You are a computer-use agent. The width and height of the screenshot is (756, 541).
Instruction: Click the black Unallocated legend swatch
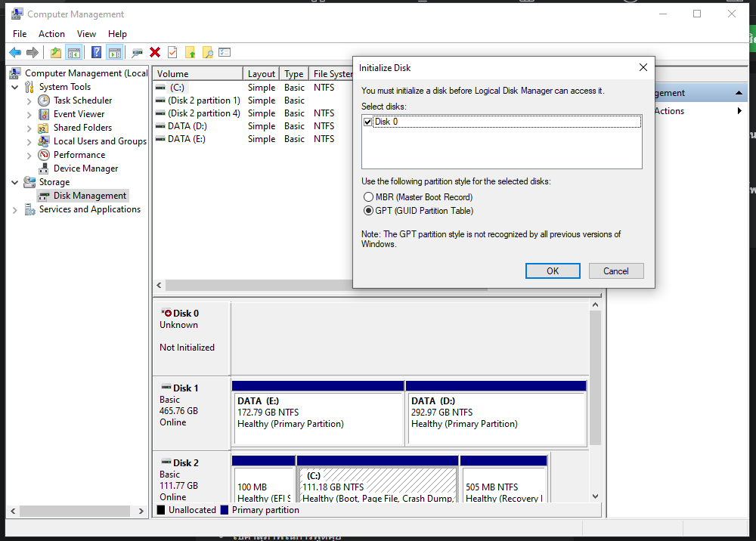click(x=161, y=510)
